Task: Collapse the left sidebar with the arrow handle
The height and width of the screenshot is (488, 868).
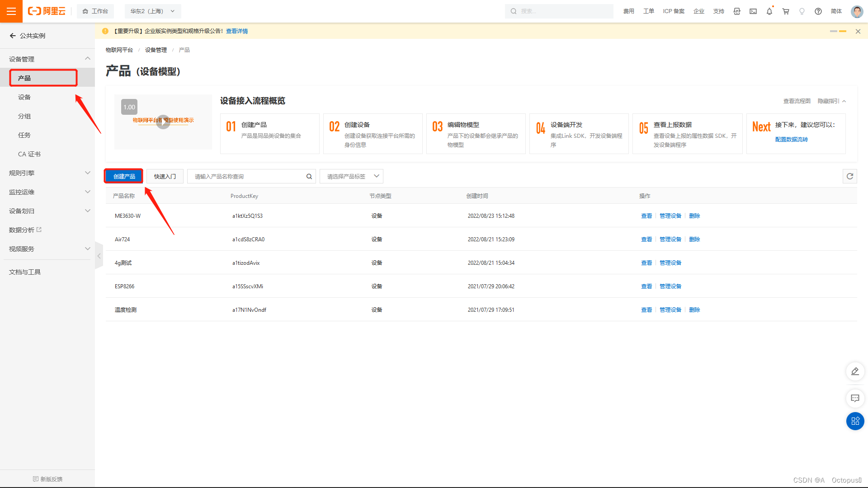Action: tap(99, 256)
